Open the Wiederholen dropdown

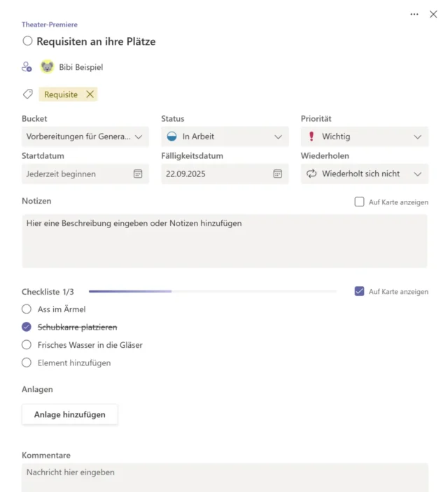coord(365,174)
